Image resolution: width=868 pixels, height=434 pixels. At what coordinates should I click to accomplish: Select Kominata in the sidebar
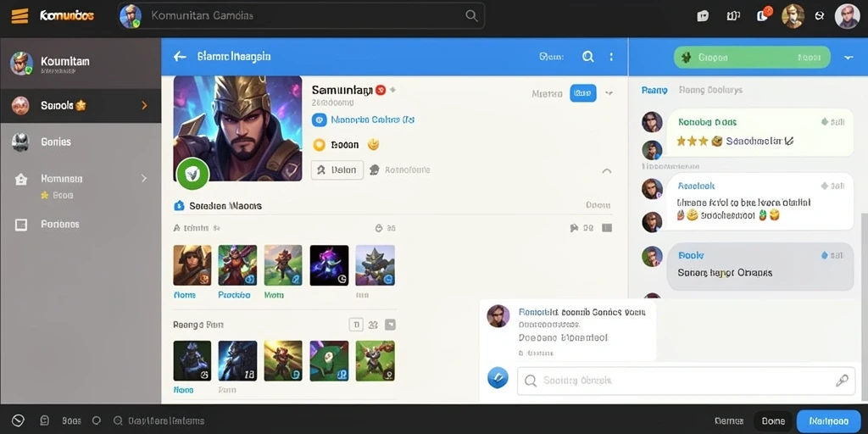coord(81,179)
